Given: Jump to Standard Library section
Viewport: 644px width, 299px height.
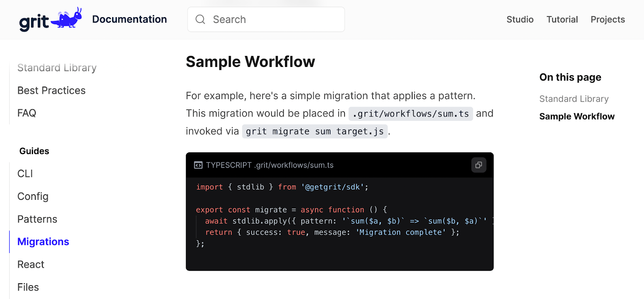Looking at the screenshot, I should click(574, 99).
